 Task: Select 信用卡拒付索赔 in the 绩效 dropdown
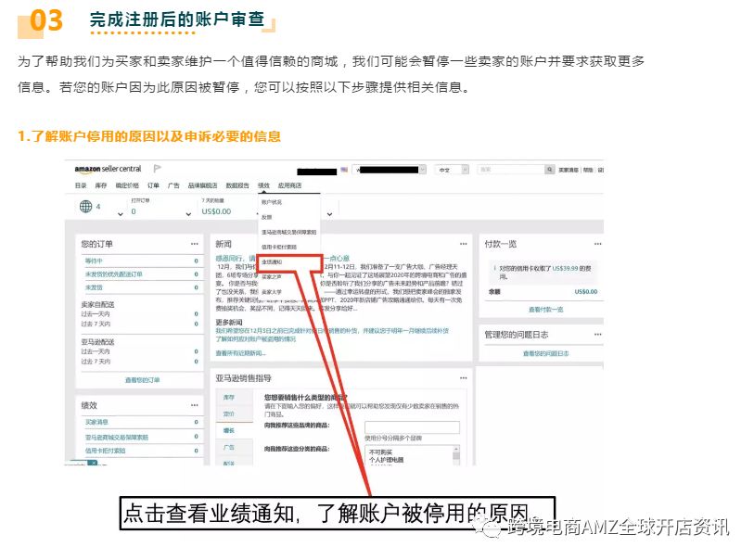click(x=279, y=247)
